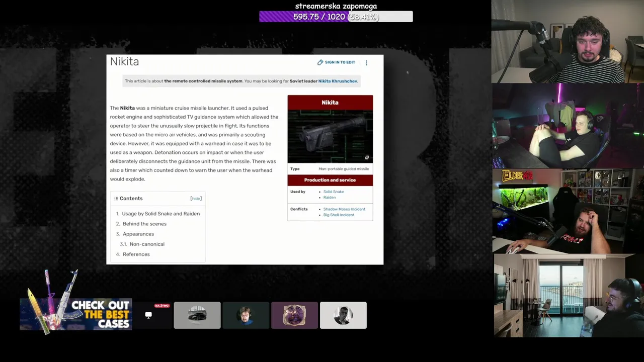Screen dimensions: 644x362
Task: Open the Solid Snake link in infobox
Action: coord(334,192)
